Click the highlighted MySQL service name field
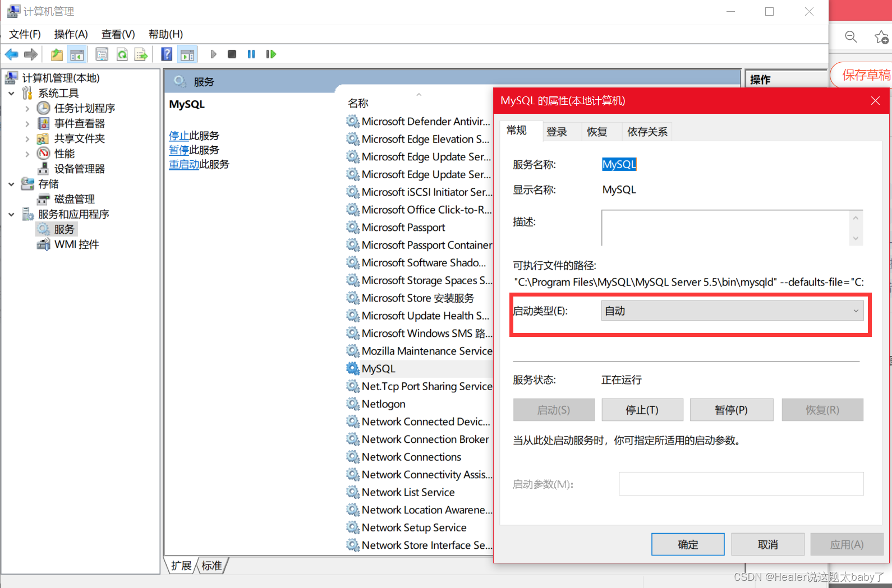Image resolution: width=892 pixels, height=588 pixels. (x=619, y=164)
